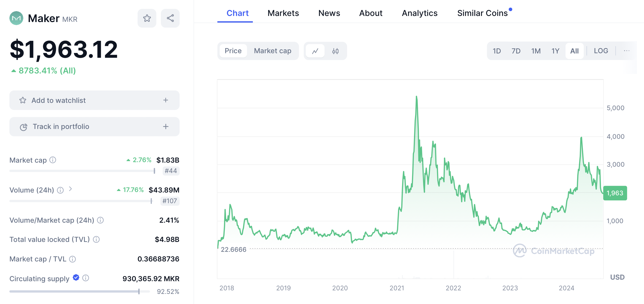Set chart range to 7D

(516, 51)
